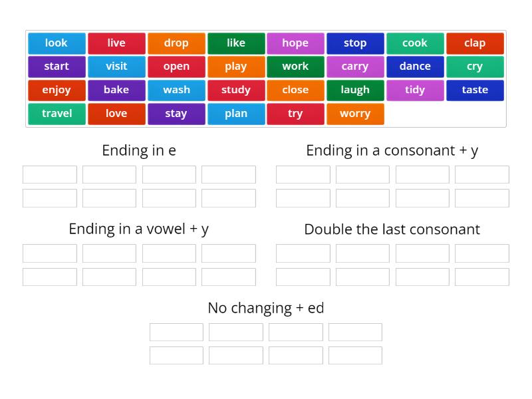The image size is (532, 399).
Task: Select the 'dance' word tile
Action: click(415, 66)
